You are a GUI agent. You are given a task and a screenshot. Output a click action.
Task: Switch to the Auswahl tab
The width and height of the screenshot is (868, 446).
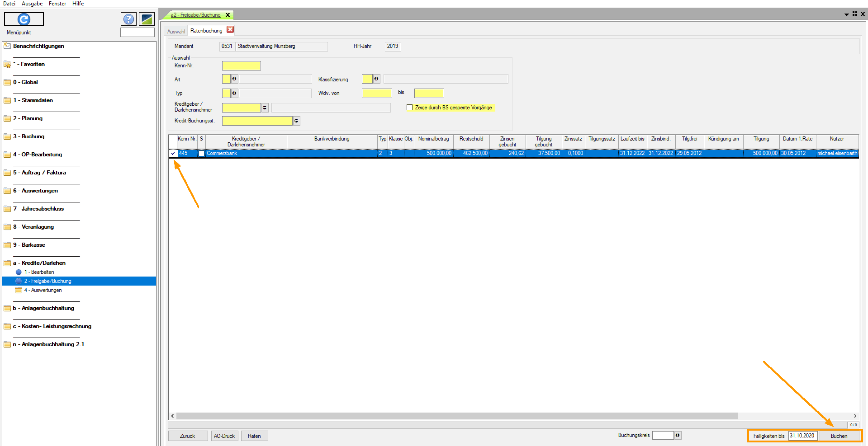click(x=176, y=31)
